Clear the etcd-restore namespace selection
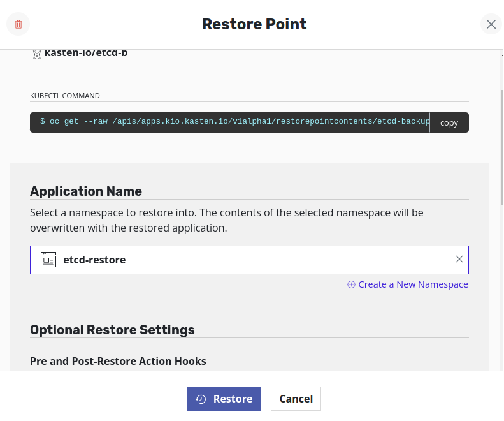Viewport: 504px width, 421px height. [459, 259]
